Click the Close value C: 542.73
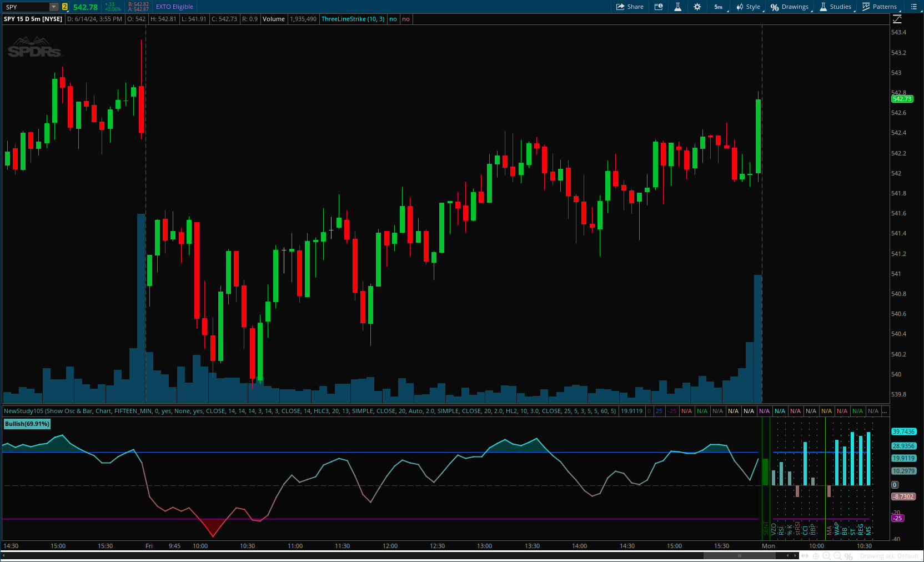 click(224, 19)
